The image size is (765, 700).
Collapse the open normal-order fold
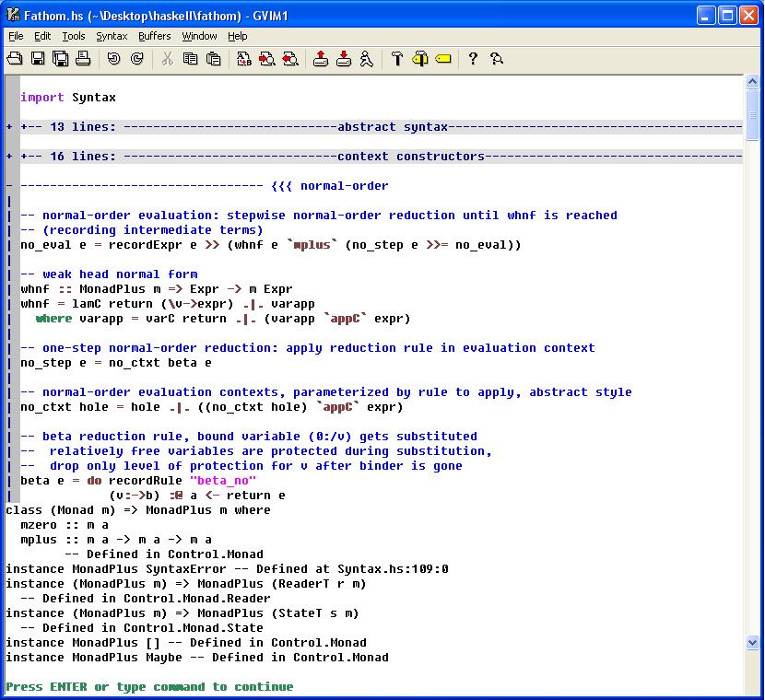click(x=9, y=186)
